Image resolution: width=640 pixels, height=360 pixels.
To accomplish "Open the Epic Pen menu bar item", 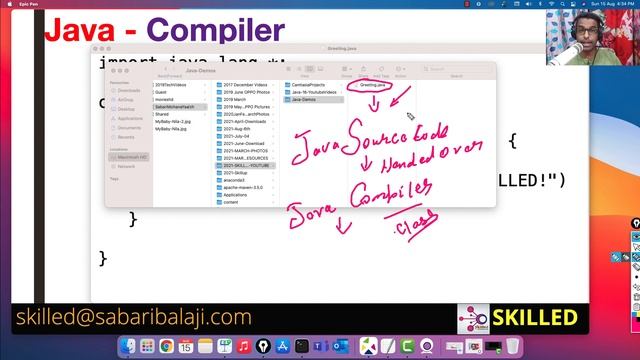I will (29, 4).
